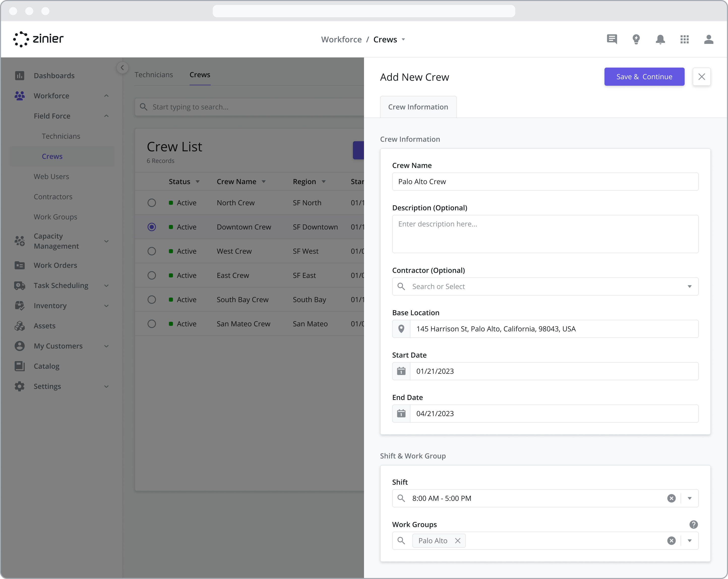Image resolution: width=728 pixels, height=579 pixels.
Task: Clear the Shift field value
Action: click(671, 498)
